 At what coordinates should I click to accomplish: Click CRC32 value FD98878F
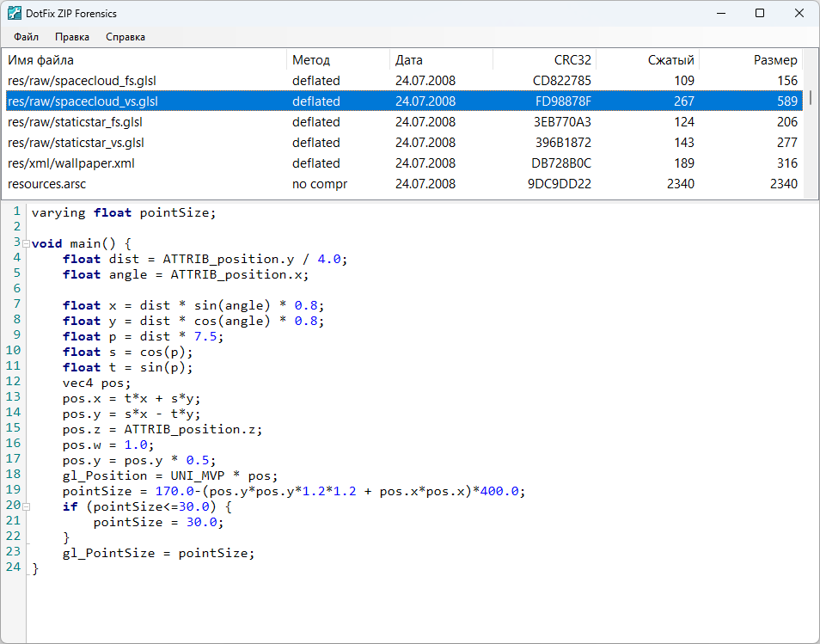pos(563,101)
